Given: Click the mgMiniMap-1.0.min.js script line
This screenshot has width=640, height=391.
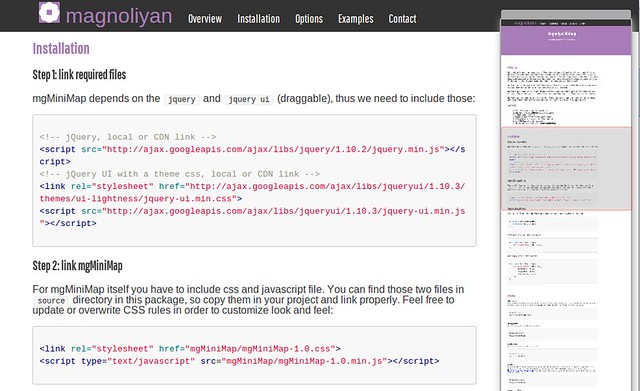Looking at the screenshot, I should (x=240, y=361).
